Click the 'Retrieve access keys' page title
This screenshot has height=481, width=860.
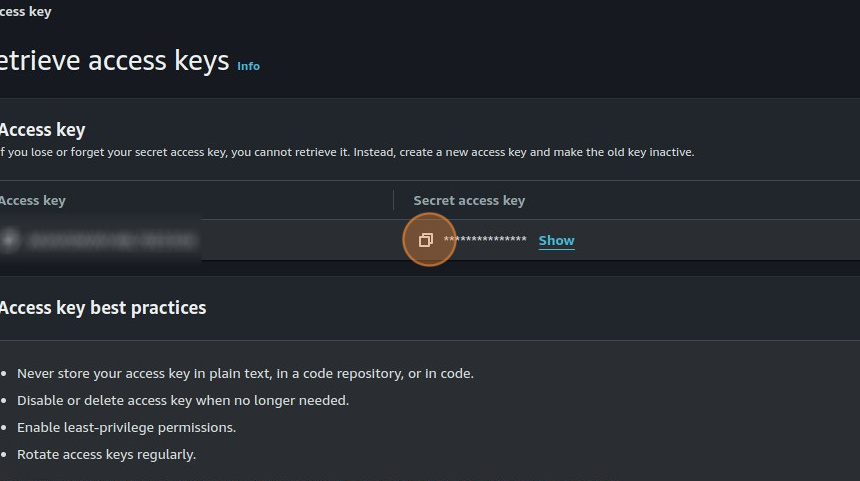(114, 61)
